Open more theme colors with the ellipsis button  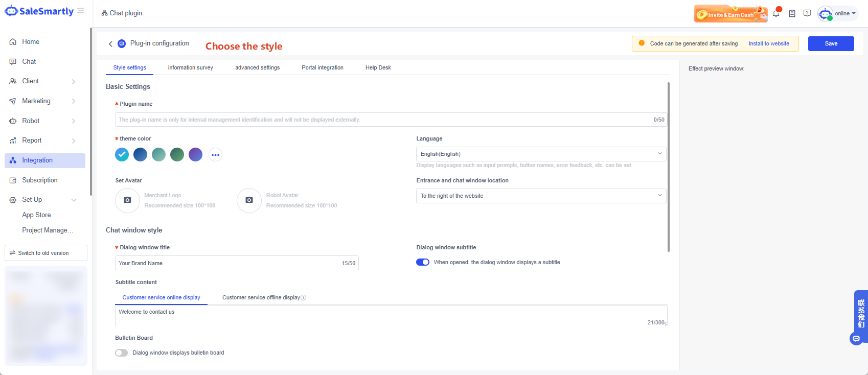[x=216, y=155]
